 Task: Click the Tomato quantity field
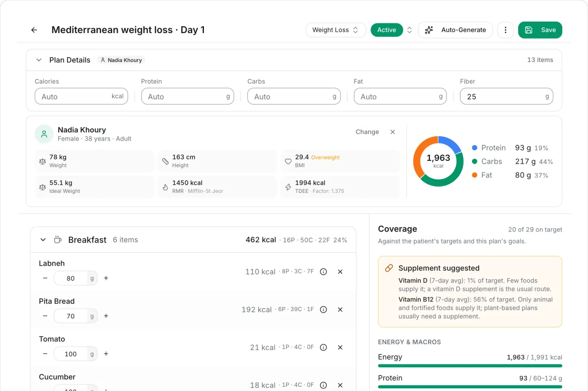click(x=76, y=354)
